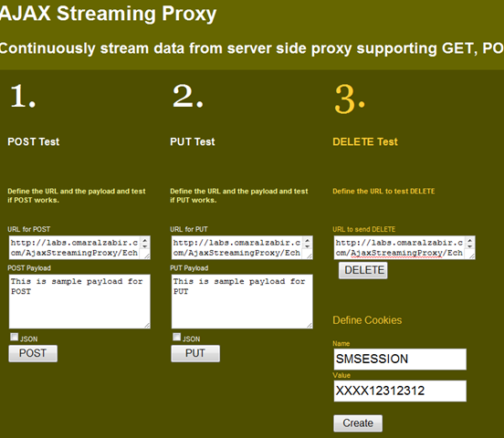Viewport: 504px width, 438px height.
Task: Select the cookie Name field SMSESSION
Action: coord(400,359)
